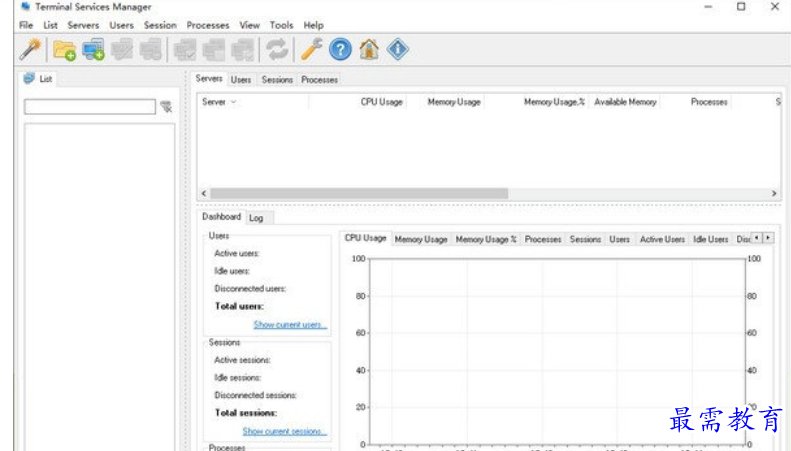Viewport: 791px width, 451px height.
Task: Click the Total users label
Action: click(x=239, y=306)
